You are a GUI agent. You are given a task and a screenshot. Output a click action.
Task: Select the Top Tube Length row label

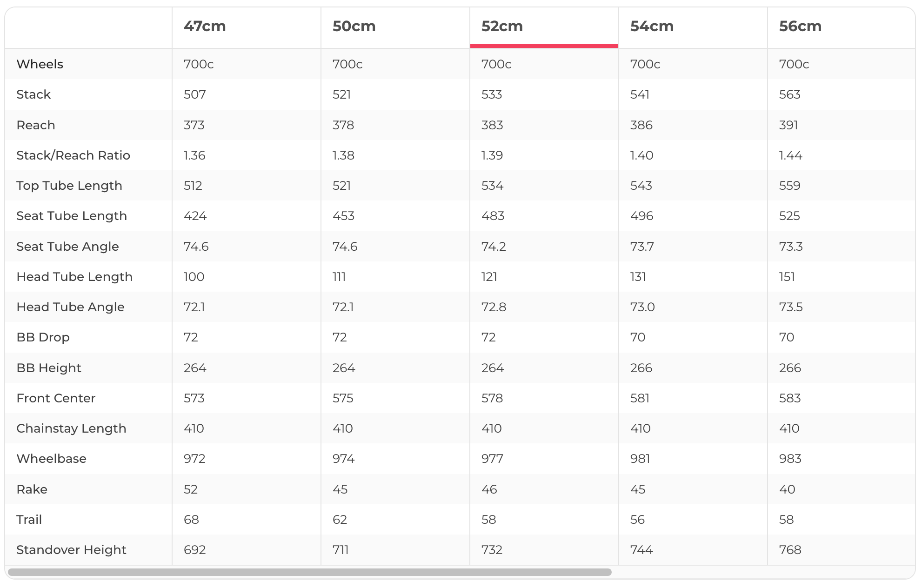tap(69, 186)
